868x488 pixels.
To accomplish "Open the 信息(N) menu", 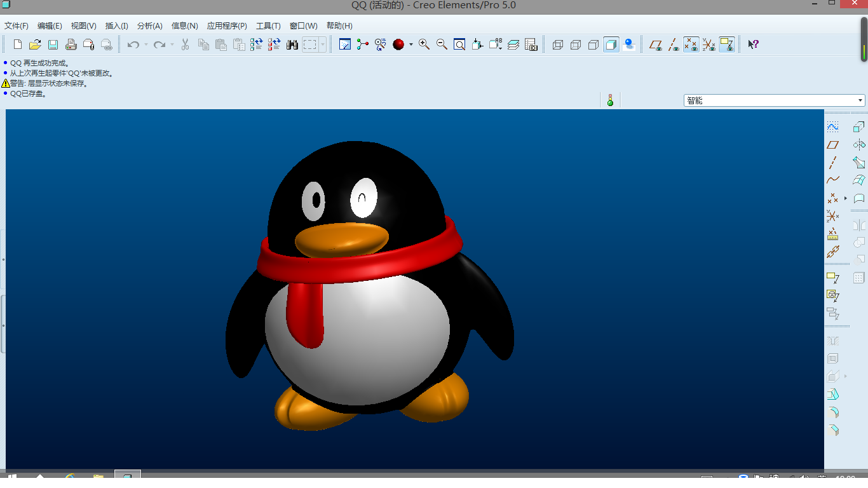I will coord(185,26).
